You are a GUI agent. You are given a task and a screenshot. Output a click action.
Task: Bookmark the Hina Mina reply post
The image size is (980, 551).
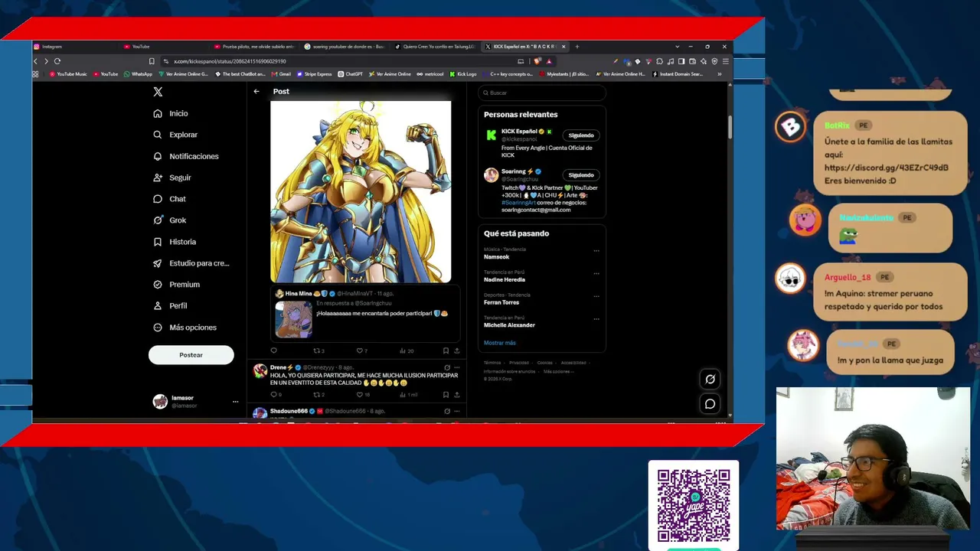(446, 351)
